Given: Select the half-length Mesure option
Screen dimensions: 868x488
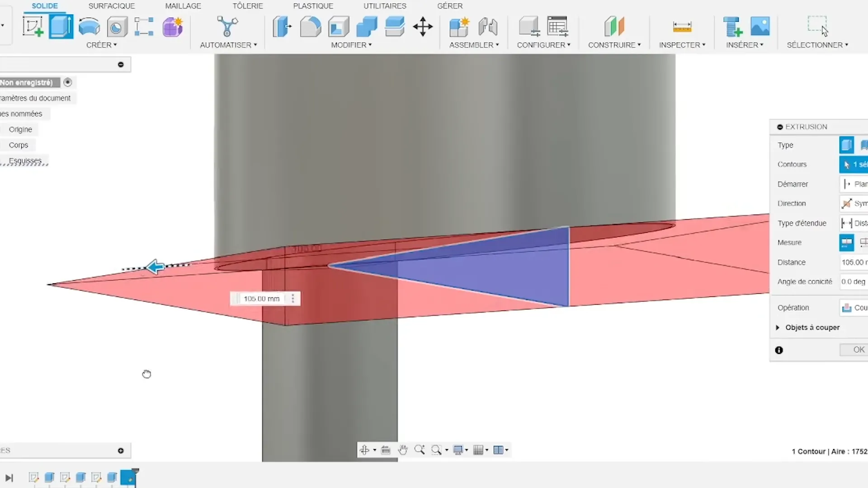Looking at the screenshot, I should point(846,243).
